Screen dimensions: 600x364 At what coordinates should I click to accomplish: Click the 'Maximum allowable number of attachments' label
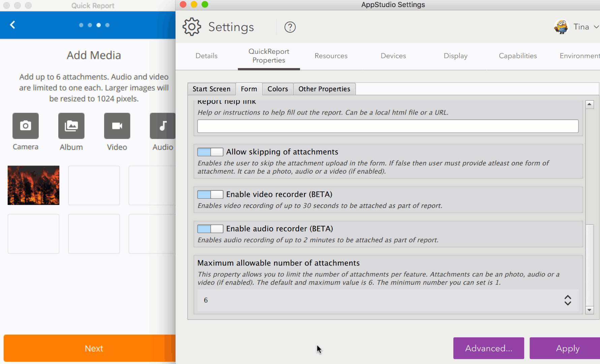[278, 263]
